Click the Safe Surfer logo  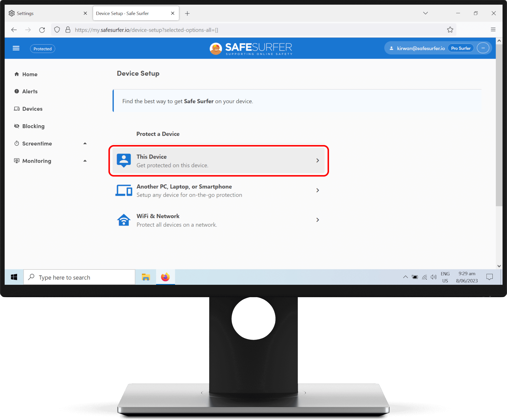coord(251,48)
